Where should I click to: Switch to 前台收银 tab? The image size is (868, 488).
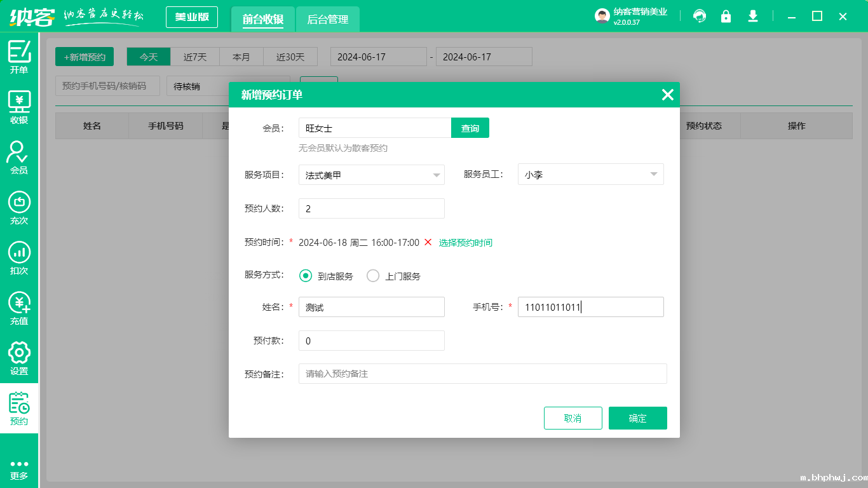pyautogui.click(x=263, y=19)
